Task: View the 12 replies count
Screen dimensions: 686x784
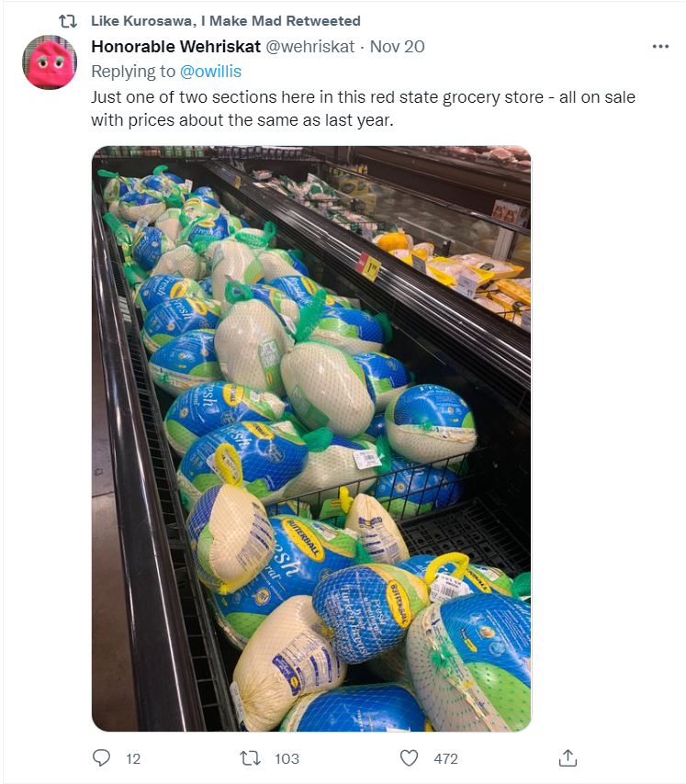Action: (133, 759)
